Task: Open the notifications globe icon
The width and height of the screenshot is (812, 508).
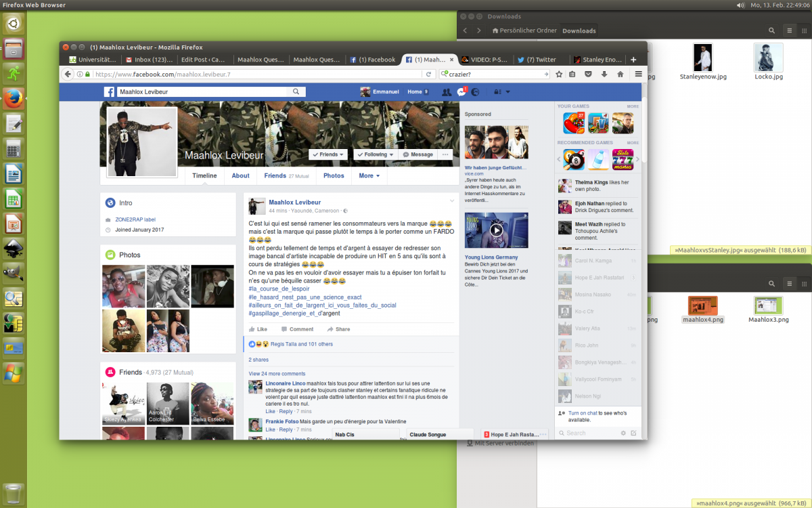Action: (476, 92)
